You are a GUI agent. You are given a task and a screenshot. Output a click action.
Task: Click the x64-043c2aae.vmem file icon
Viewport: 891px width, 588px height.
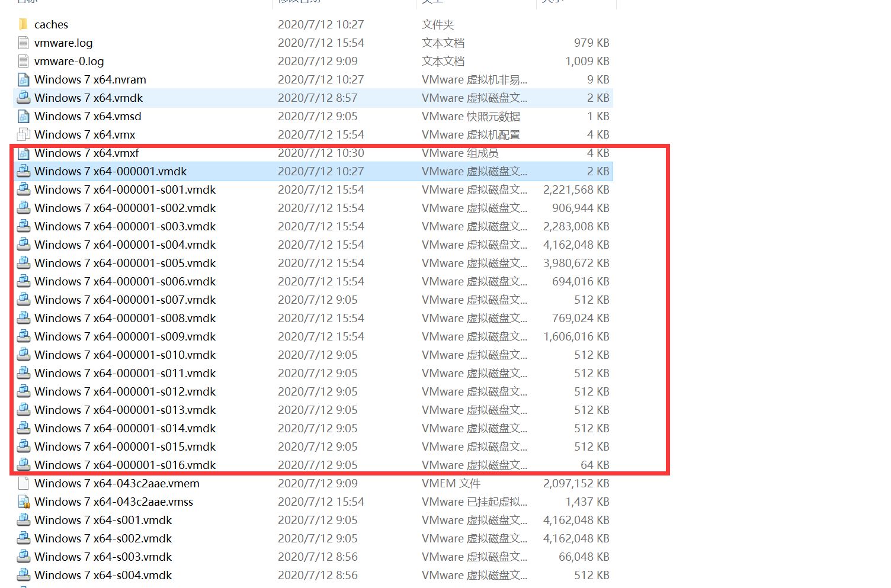(23, 483)
